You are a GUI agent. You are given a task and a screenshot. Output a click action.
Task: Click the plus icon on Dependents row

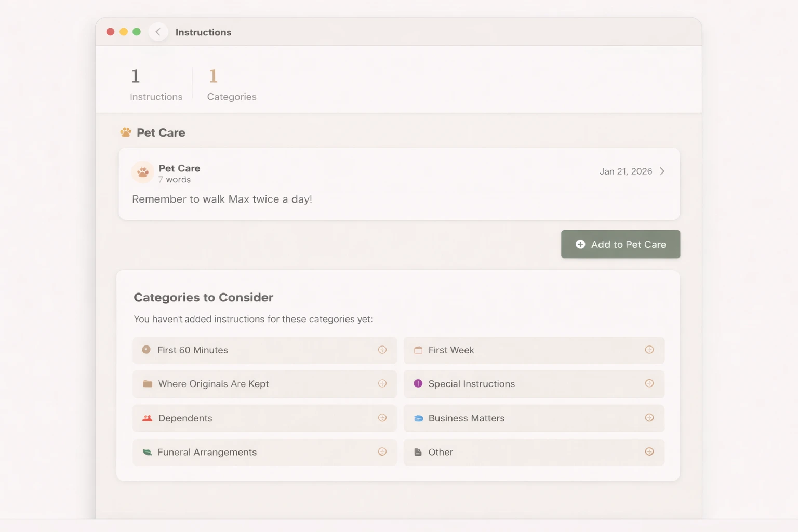coord(382,418)
